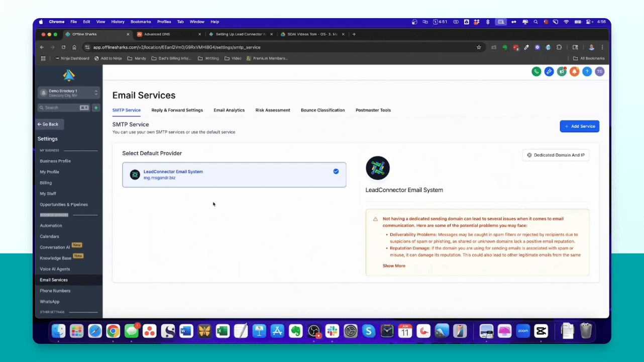Image resolution: width=644 pixels, height=362 pixels.
Task: Launch Safari from the Dock
Action: [95, 331]
